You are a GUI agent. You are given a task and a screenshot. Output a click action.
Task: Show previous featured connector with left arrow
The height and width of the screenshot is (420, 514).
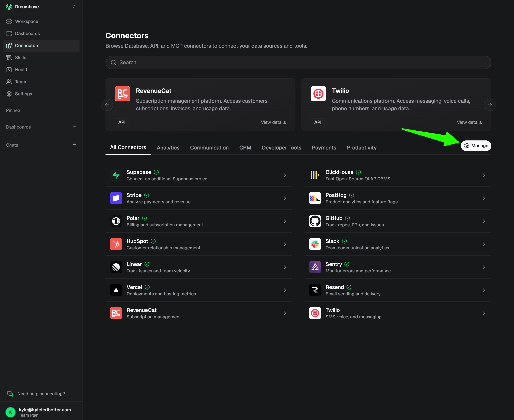[x=107, y=105]
